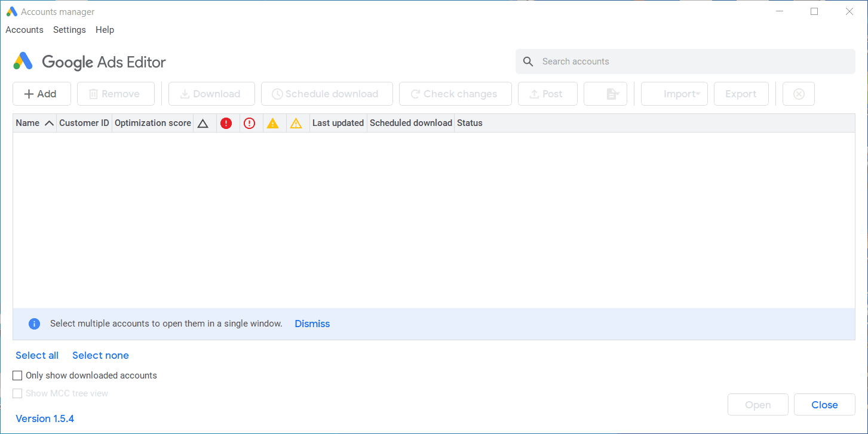This screenshot has height=434, width=868.
Task: Click the Google Ads Editor logo
Action: (x=90, y=61)
